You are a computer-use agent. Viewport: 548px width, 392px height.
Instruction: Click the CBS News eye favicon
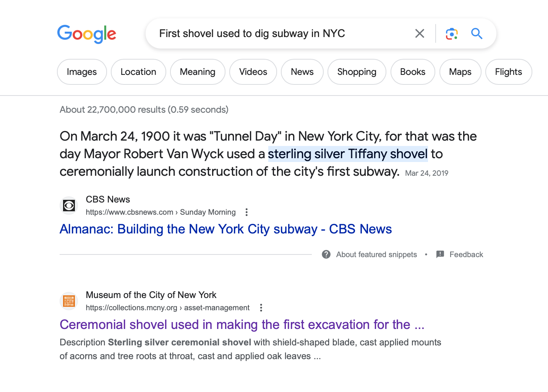click(x=69, y=206)
